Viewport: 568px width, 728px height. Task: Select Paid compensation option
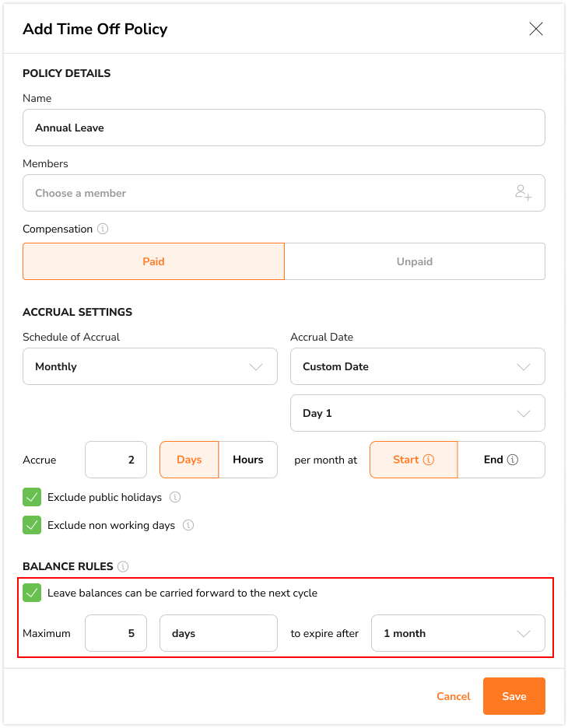coord(153,261)
